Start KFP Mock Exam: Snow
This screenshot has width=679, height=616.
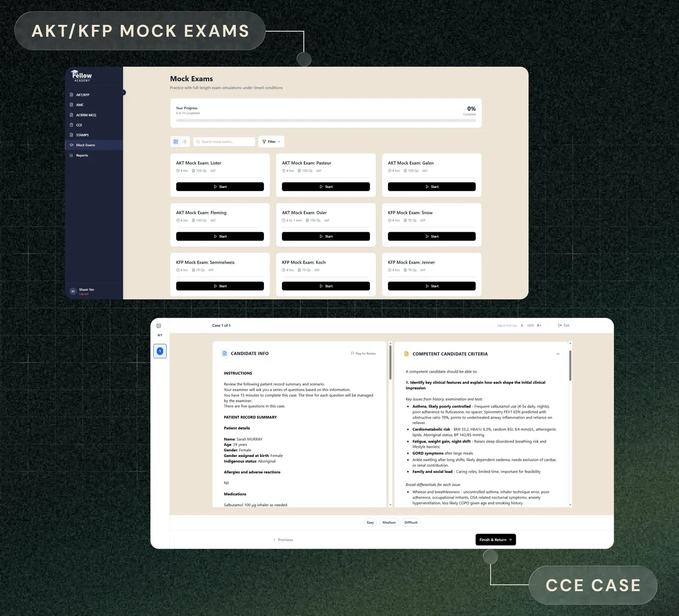[x=432, y=237]
